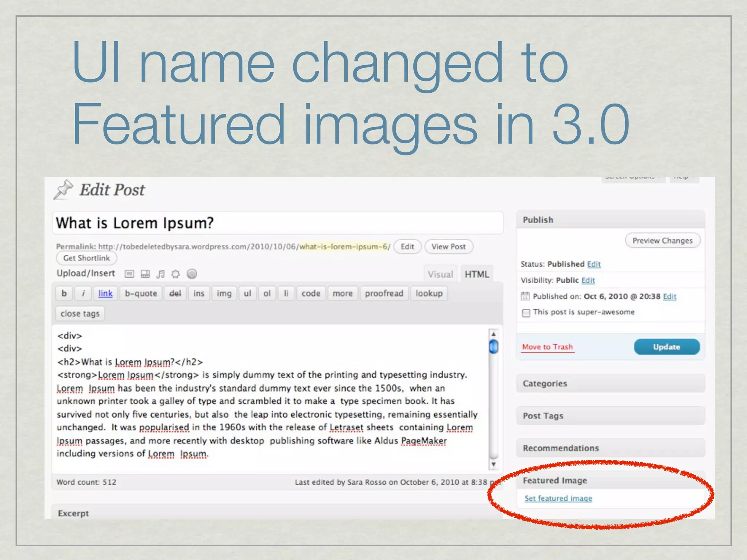Viewport: 747px width, 560px height.
Task: Click the 'Word count: 512' text
Action: pos(86,482)
